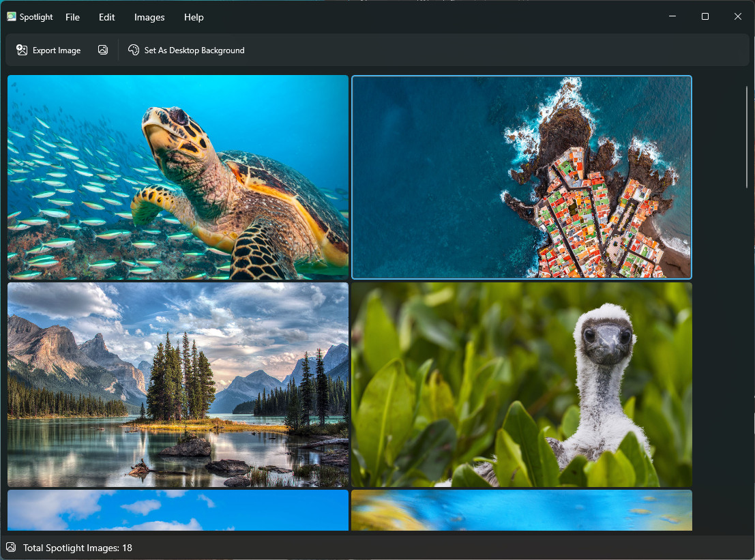Screen dimensions: 755x560
Task: Select the sea turtle image thumbnail
Action: point(178,177)
